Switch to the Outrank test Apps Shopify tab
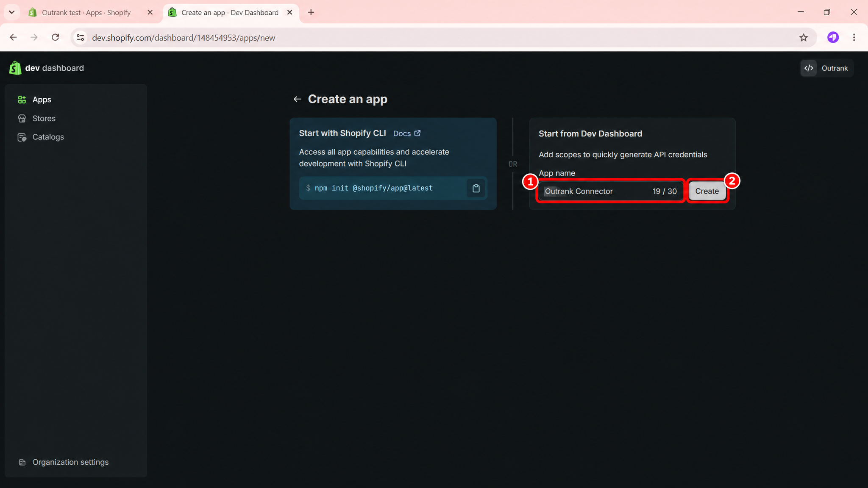 tap(86, 13)
